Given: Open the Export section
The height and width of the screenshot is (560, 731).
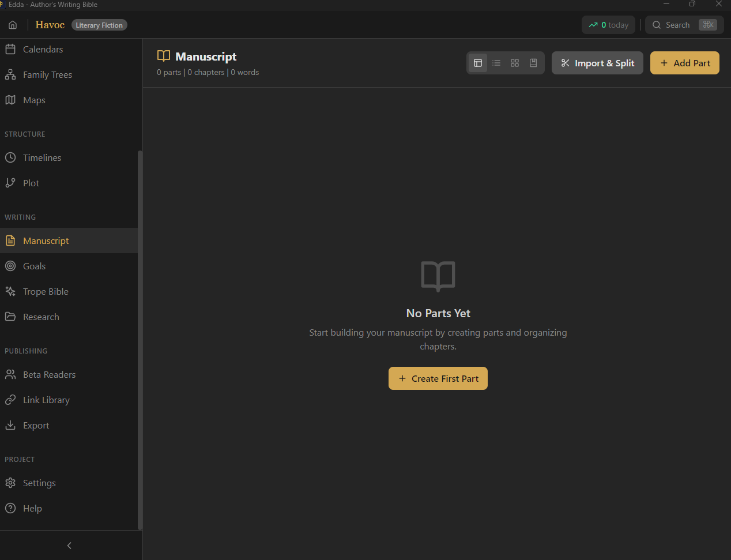Looking at the screenshot, I should [x=69, y=426].
